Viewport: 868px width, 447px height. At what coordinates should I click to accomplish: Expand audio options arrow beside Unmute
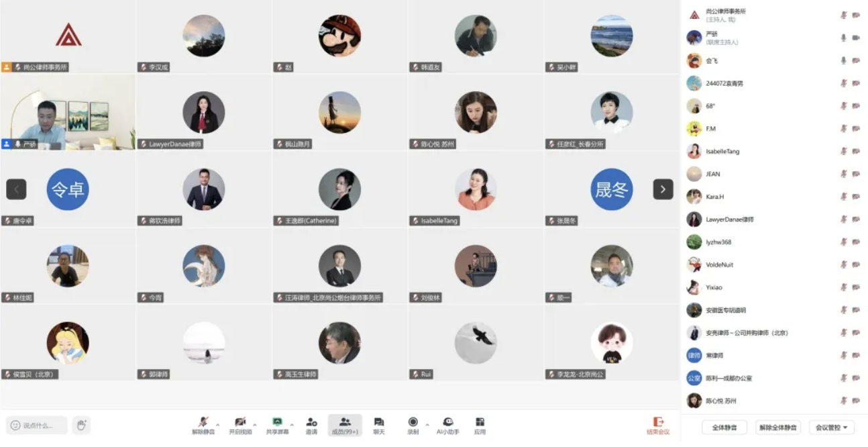tap(217, 424)
